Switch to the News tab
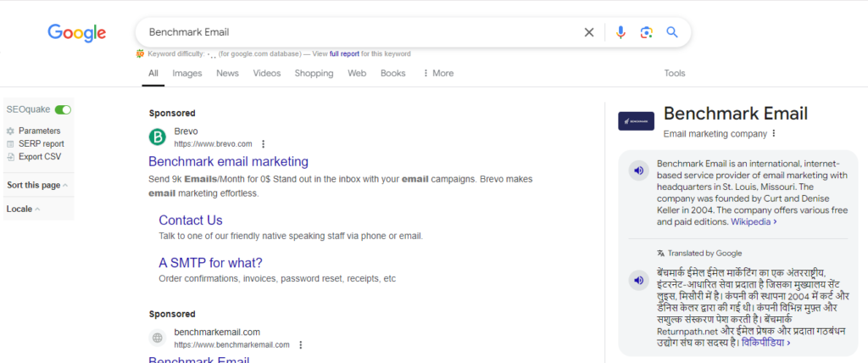 (227, 73)
